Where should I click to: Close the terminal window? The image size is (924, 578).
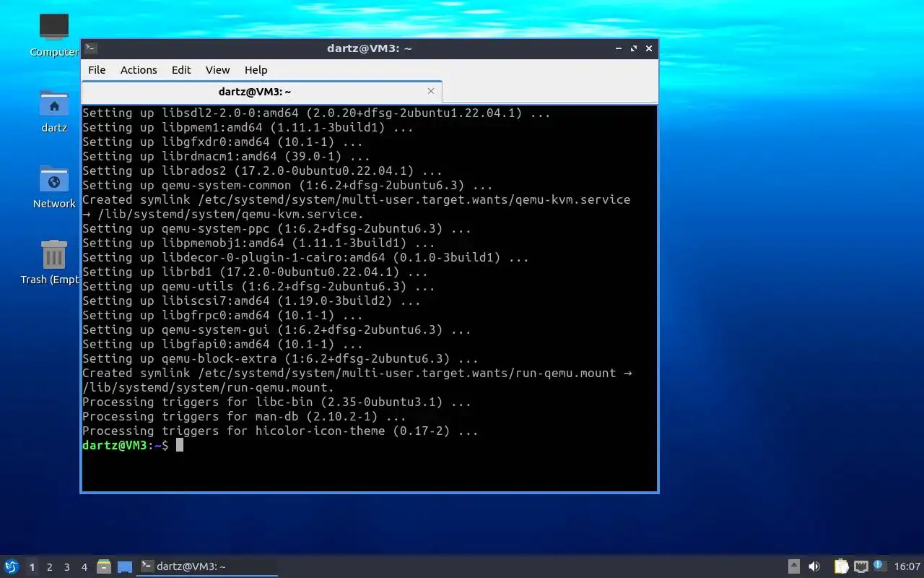point(649,48)
